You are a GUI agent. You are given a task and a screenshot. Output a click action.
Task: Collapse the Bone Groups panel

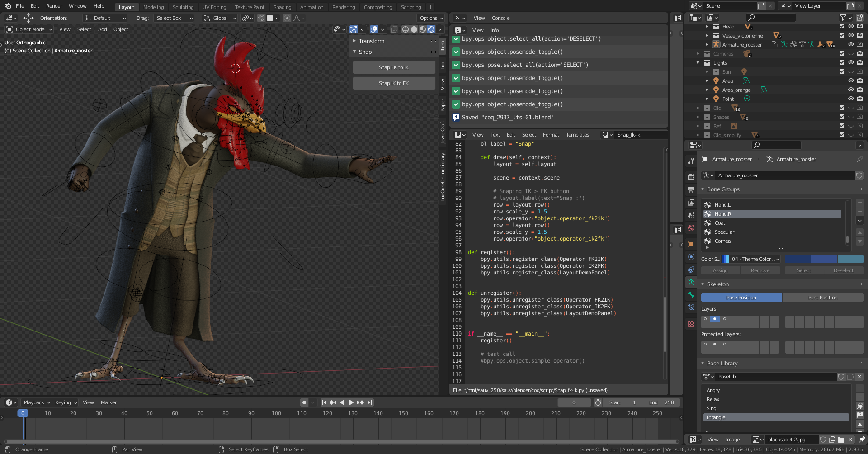pos(703,189)
